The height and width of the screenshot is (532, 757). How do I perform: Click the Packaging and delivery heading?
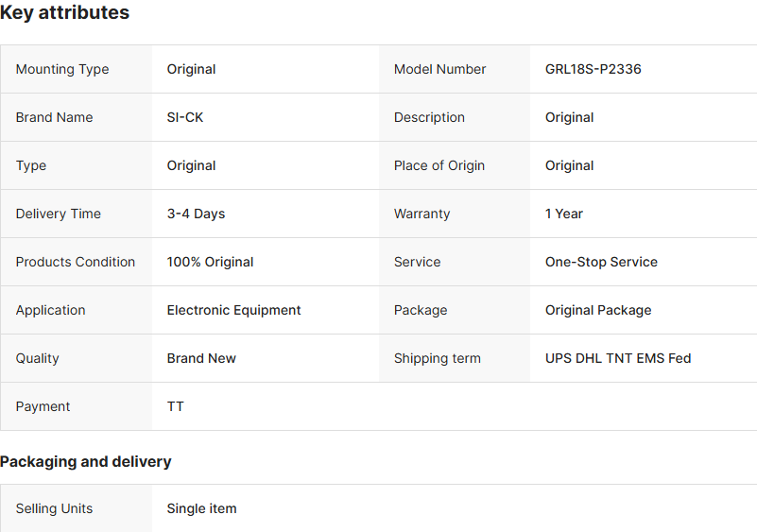[86, 462]
